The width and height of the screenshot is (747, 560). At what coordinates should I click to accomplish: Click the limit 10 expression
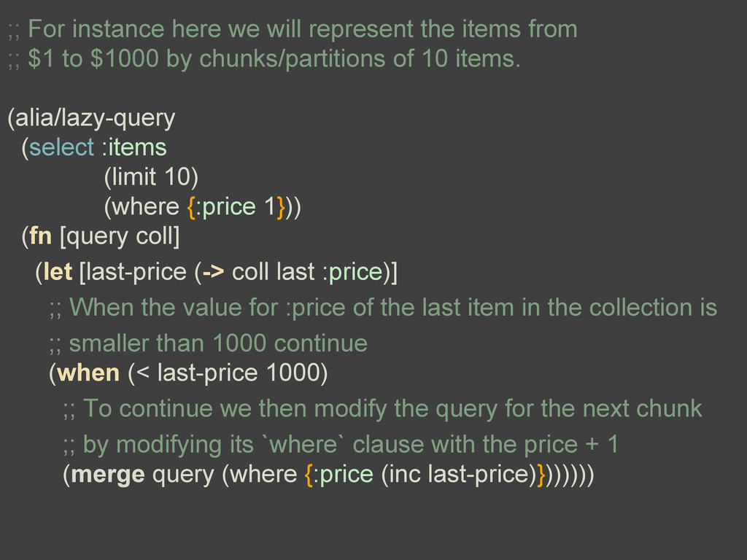pyautogui.click(x=151, y=177)
